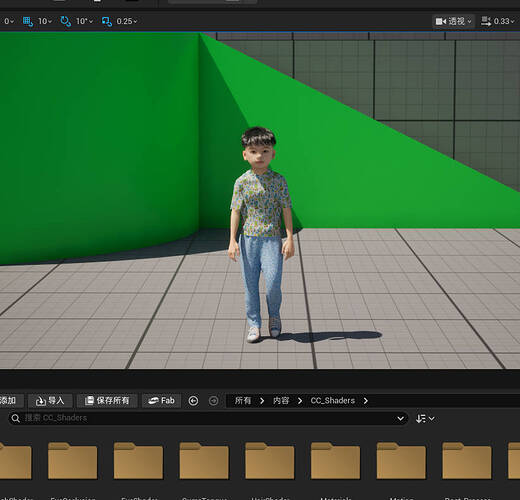This screenshot has height=500, width=520.
Task: Click the CC_Shaders search field
Action: click(x=208, y=418)
